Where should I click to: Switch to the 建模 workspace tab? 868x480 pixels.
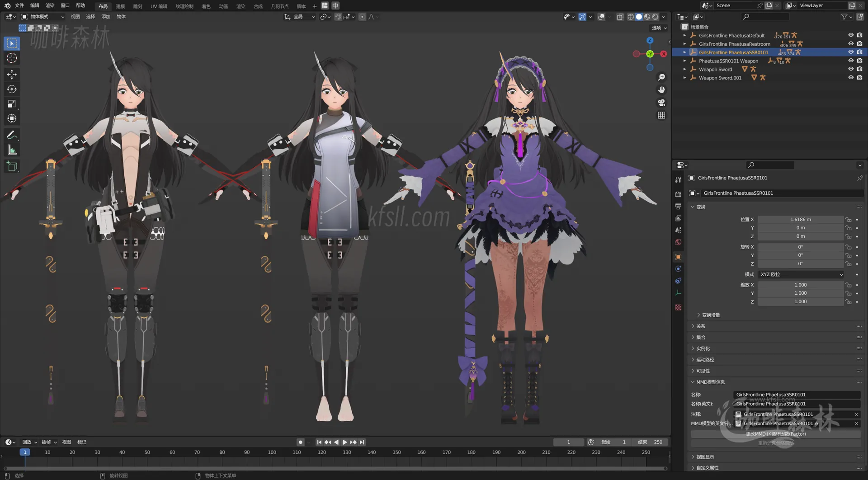tap(120, 6)
